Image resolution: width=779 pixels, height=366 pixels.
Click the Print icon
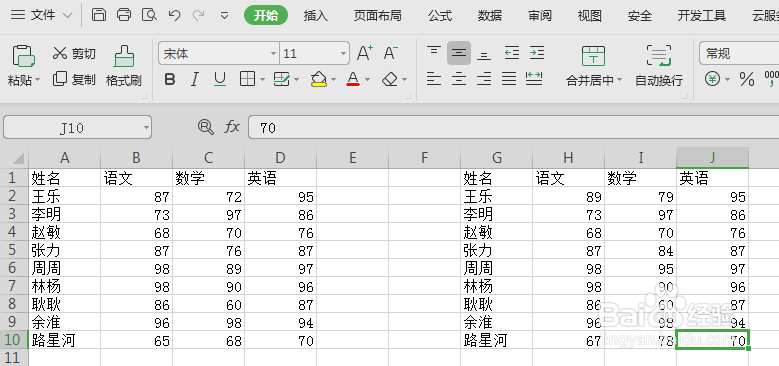124,15
